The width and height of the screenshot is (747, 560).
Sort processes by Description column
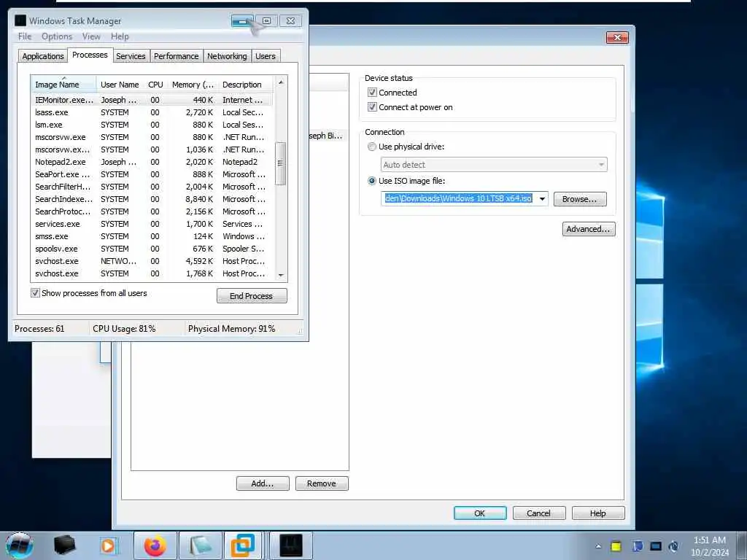click(x=246, y=85)
